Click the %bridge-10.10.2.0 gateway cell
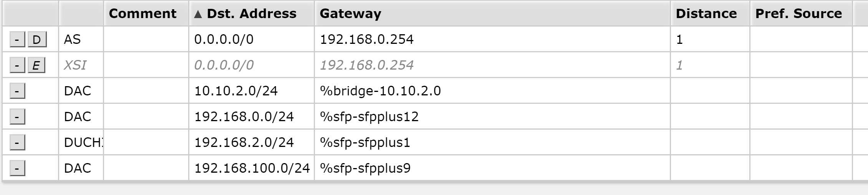The height and width of the screenshot is (195, 868). [x=380, y=91]
